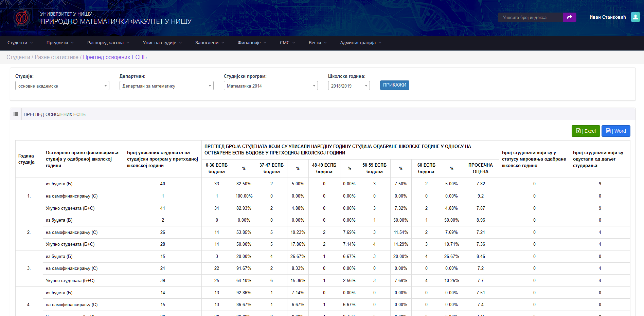Viewport: 644px width, 316px height.
Task: Click the purple arrow submit button
Action: tap(569, 17)
